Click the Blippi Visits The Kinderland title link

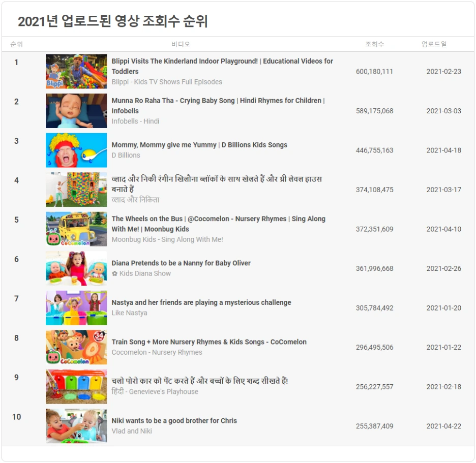(222, 66)
